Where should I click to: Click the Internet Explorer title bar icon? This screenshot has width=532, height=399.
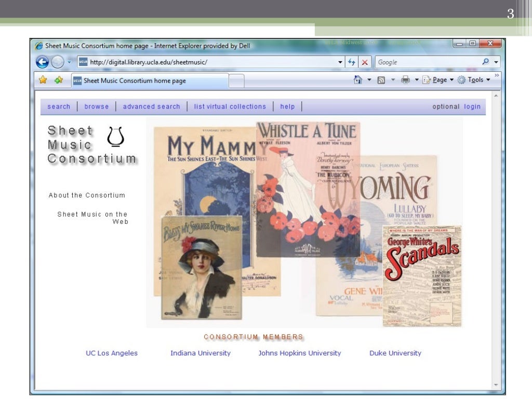coord(38,46)
